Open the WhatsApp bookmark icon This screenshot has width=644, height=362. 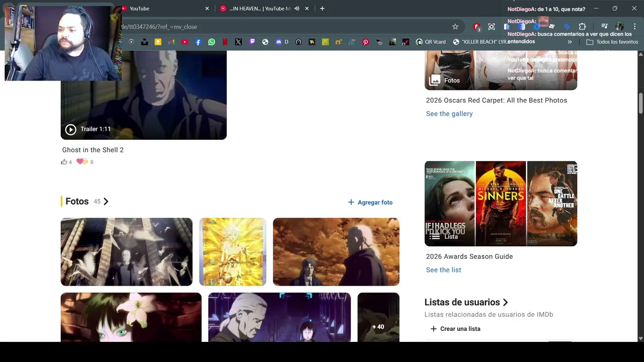212,42
